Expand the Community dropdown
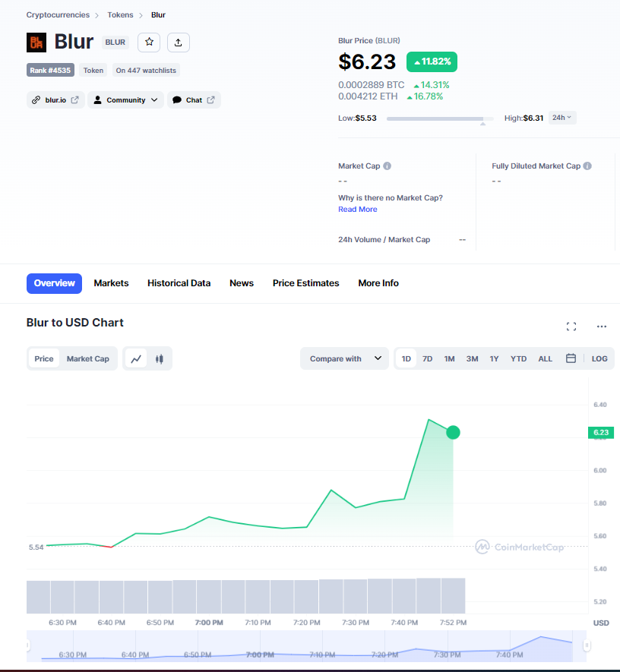Screen dimensions: 620x672 click(x=125, y=100)
